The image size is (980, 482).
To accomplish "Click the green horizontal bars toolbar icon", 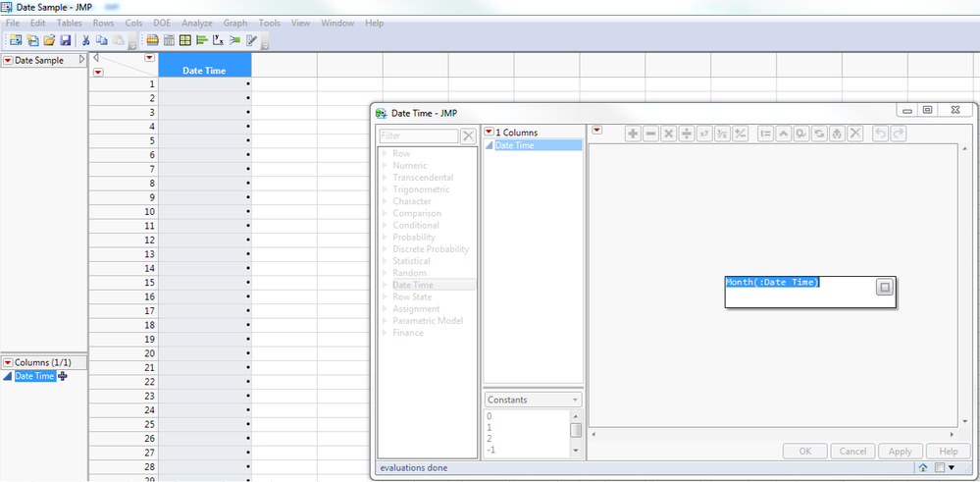I will 201,40.
